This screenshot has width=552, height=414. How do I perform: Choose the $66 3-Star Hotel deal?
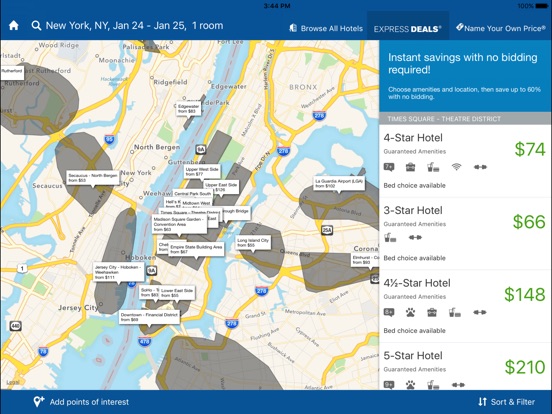point(465,234)
